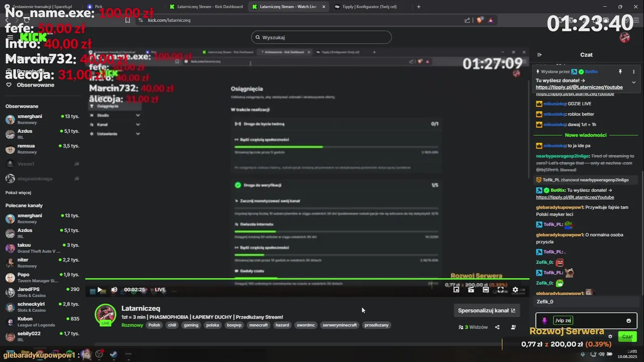Click the Spersonalizuj kanał button
This screenshot has width=644, height=362.
coord(487,310)
